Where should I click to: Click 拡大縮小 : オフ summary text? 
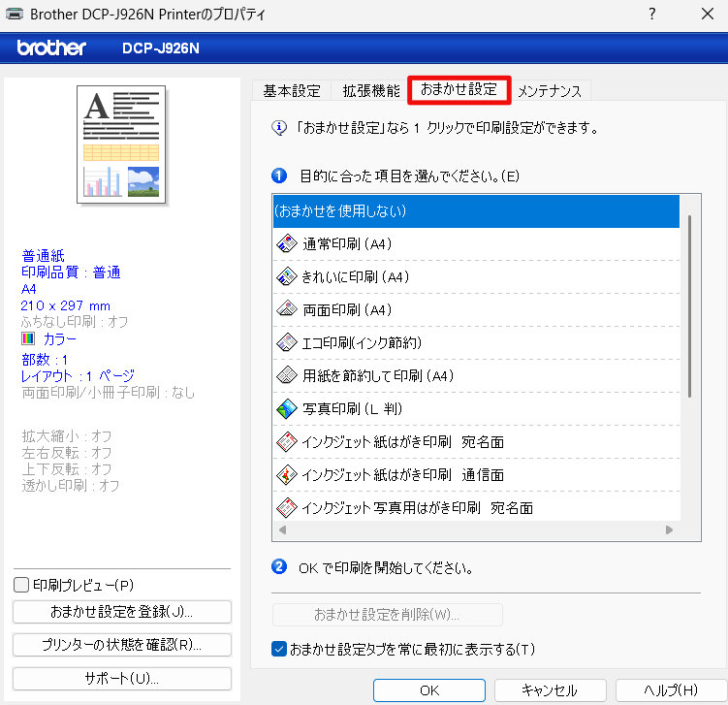(67, 436)
